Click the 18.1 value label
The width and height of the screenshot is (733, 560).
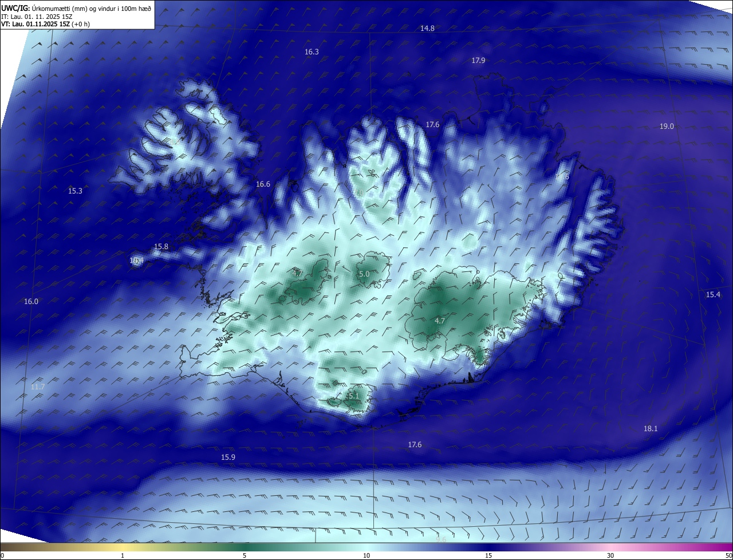tap(651, 428)
